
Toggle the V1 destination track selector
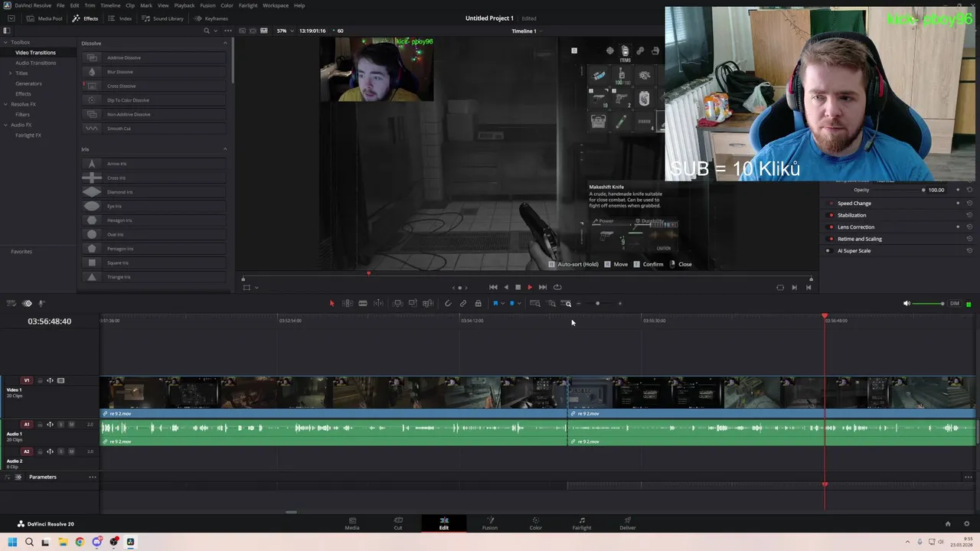(x=27, y=380)
